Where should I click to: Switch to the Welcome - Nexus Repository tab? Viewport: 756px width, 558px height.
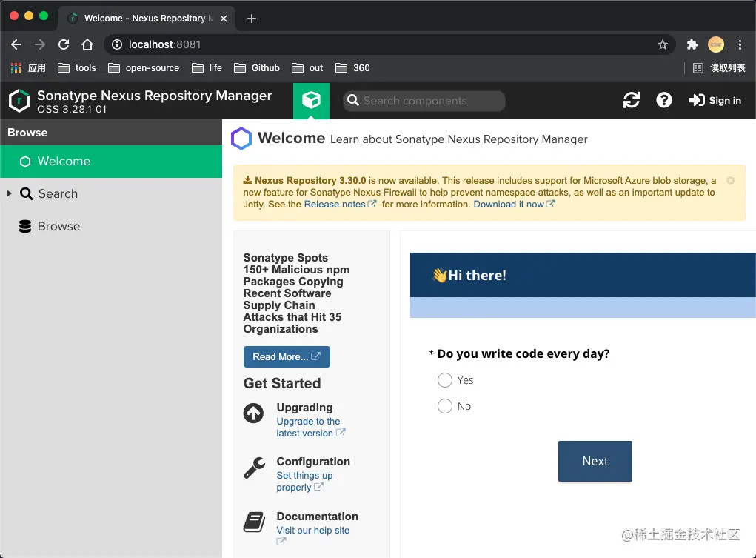coord(147,19)
